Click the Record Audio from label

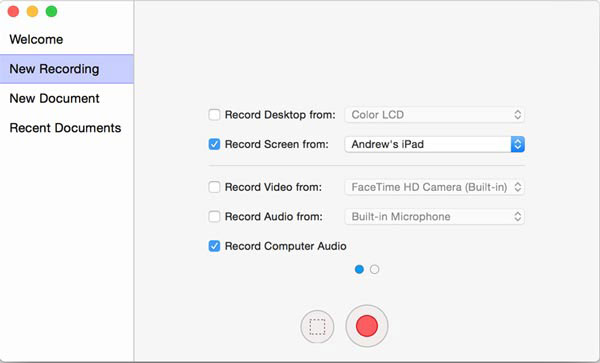tap(274, 216)
